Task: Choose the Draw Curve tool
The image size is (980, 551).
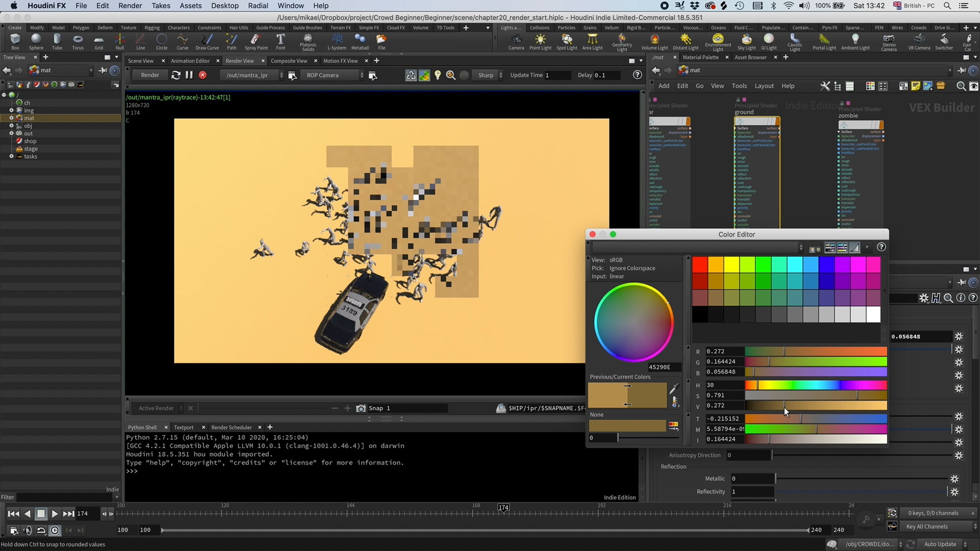Action: (207, 42)
